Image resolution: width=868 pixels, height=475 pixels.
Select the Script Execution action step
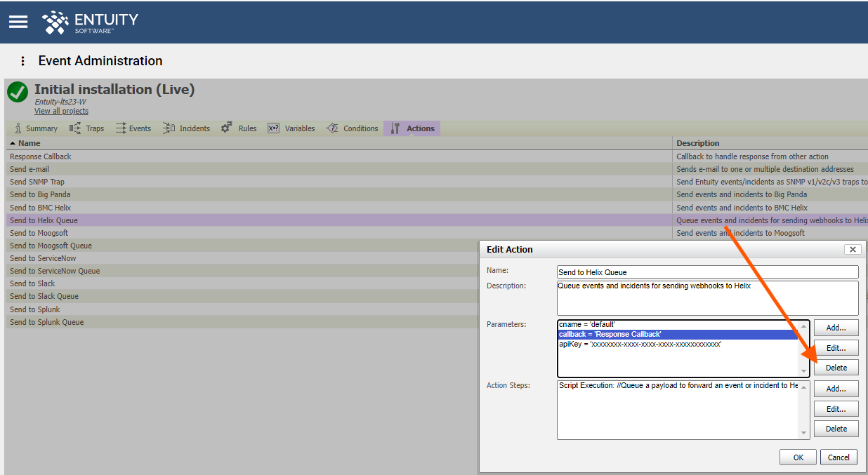[x=678, y=386]
